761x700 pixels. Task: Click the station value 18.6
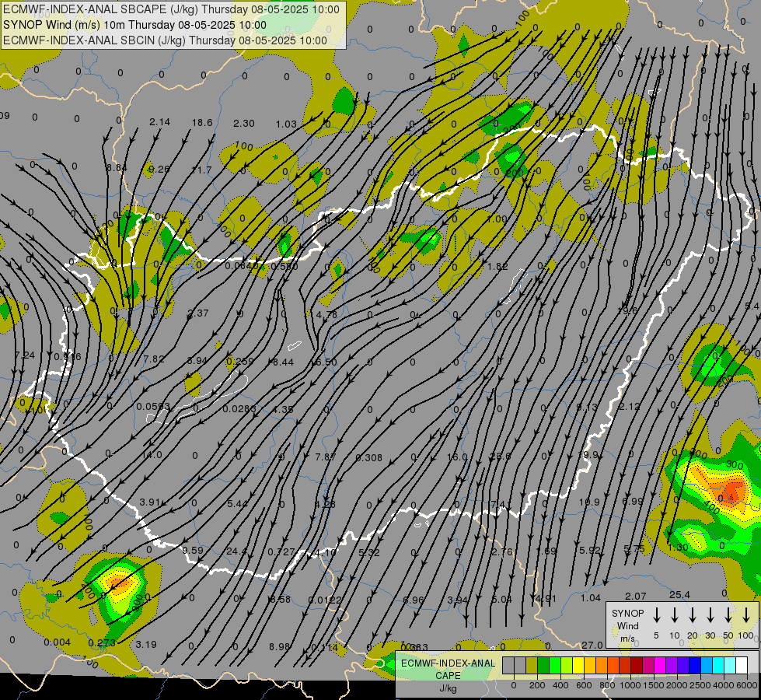pyautogui.click(x=202, y=122)
